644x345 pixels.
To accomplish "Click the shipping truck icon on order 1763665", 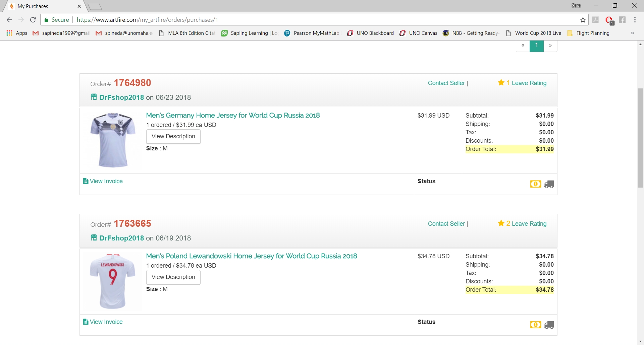I will click(x=549, y=325).
